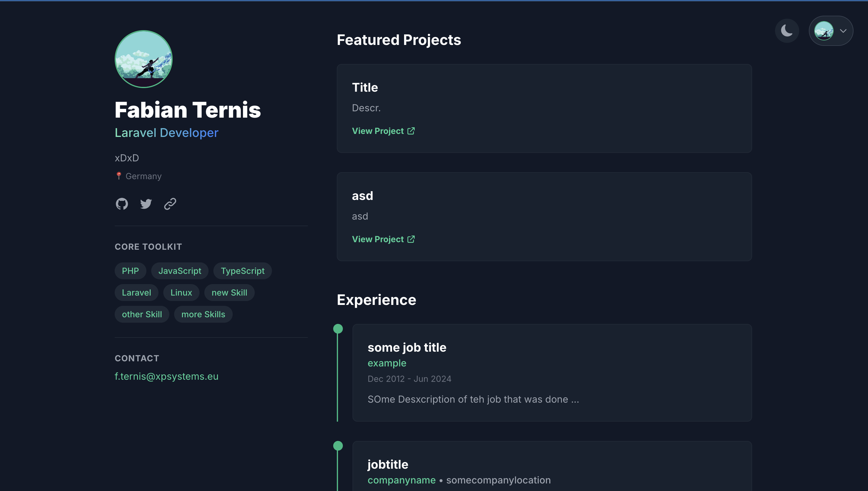This screenshot has height=491, width=868.
Task: Open View Project link for asd
Action: pyautogui.click(x=378, y=239)
